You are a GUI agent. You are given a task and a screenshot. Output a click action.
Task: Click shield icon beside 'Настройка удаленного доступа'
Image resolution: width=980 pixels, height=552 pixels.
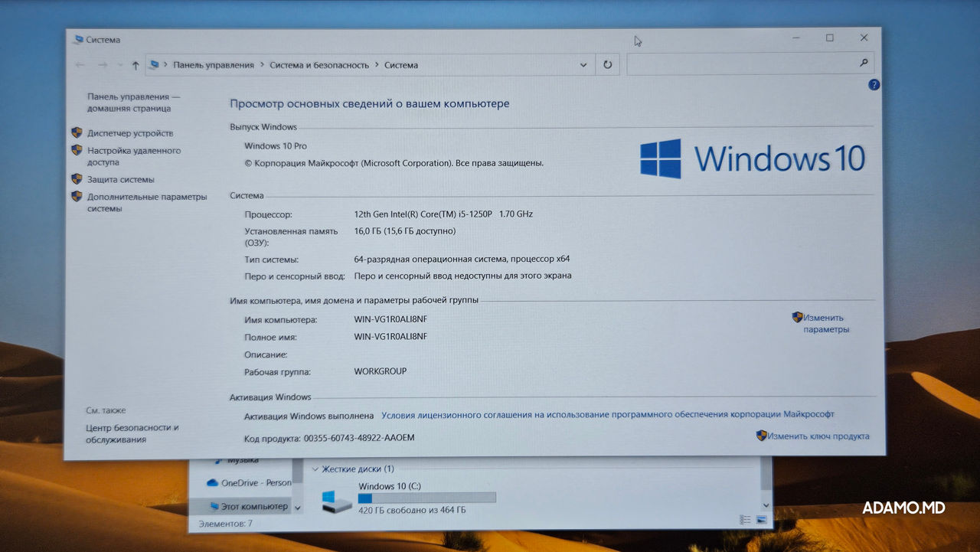[77, 150]
